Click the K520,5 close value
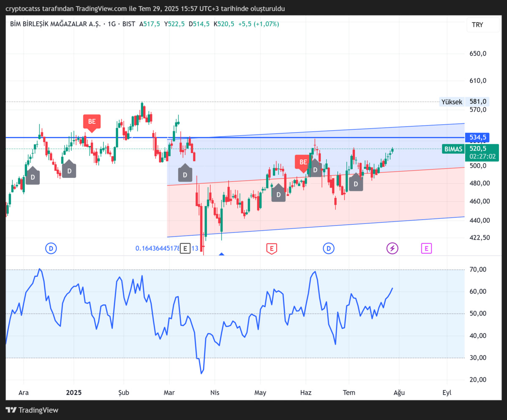The width and height of the screenshot is (507, 420). point(224,25)
